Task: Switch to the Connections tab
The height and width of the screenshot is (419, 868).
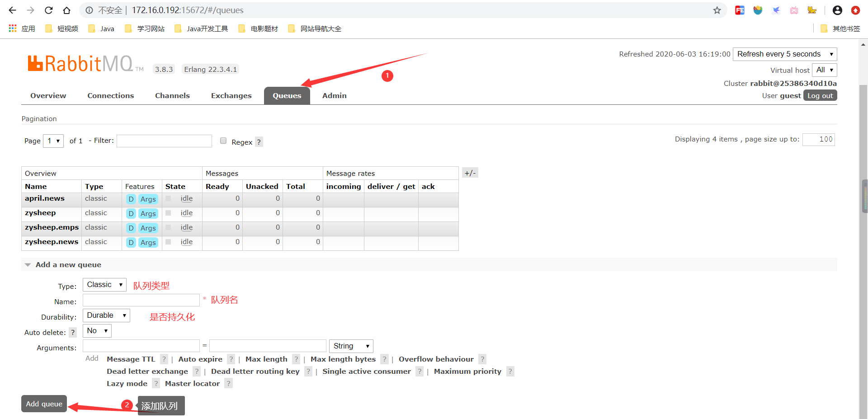Action: pos(111,95)
